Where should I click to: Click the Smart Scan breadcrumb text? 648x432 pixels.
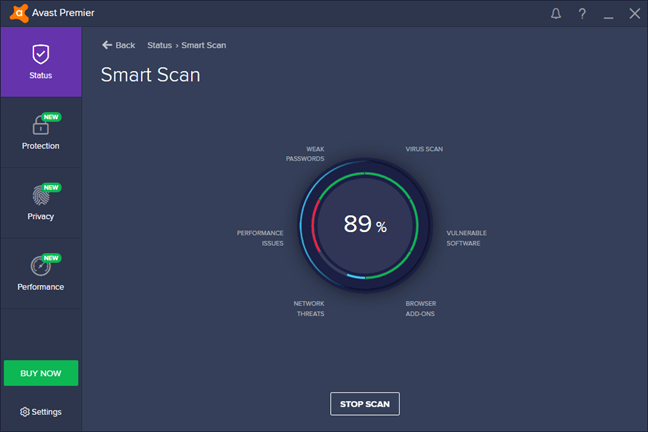(205, 45)
